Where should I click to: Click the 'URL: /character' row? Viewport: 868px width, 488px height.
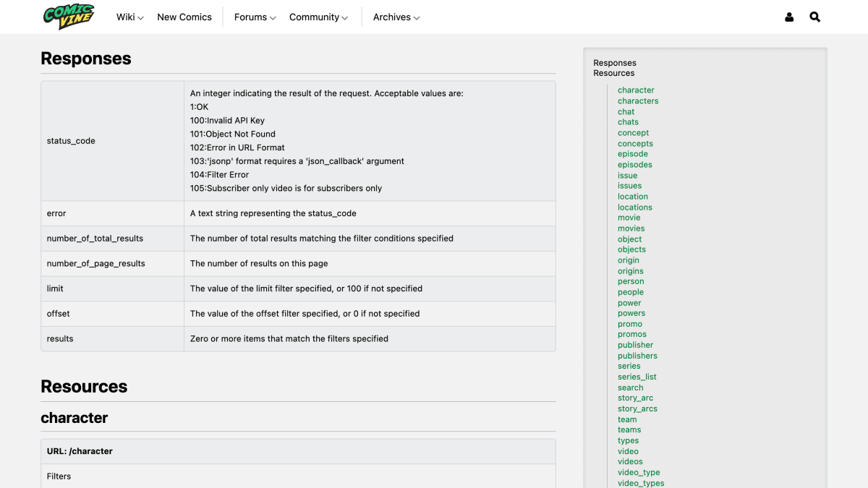[x=298, y=451]
